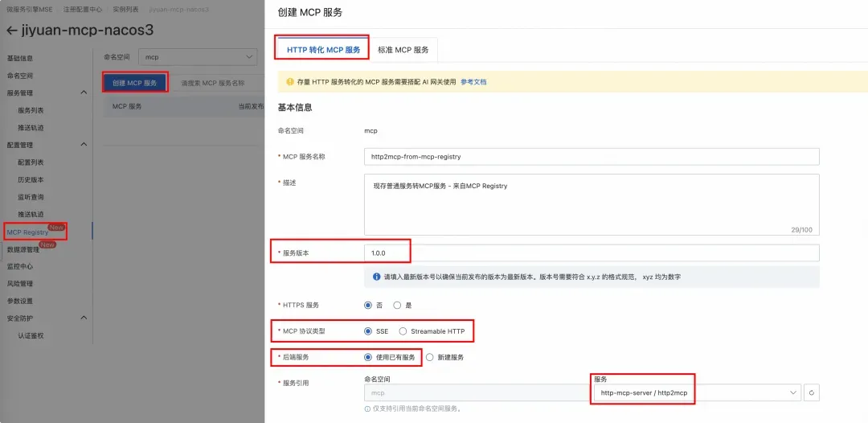Open 推送轨迹 under 配置管理
This screenshot has width=868, height=423.
(x=31, y=214)
